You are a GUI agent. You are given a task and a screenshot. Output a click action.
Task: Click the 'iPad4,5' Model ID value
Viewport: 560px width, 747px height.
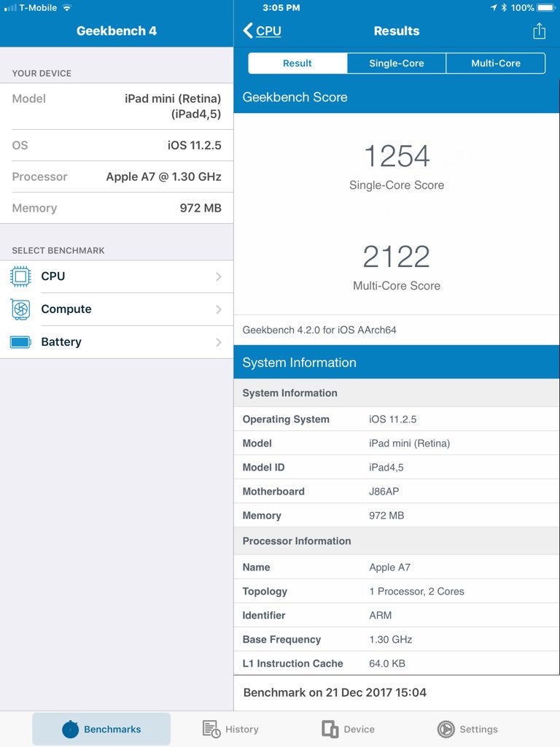pos(386,468)
